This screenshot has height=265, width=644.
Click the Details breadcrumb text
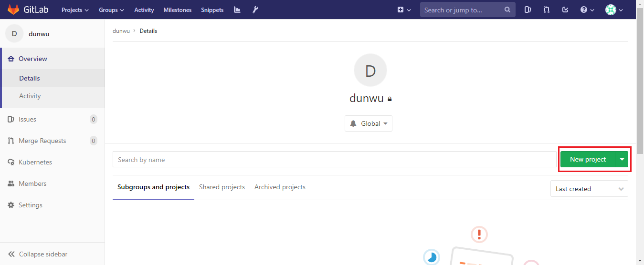pos(148,31)
